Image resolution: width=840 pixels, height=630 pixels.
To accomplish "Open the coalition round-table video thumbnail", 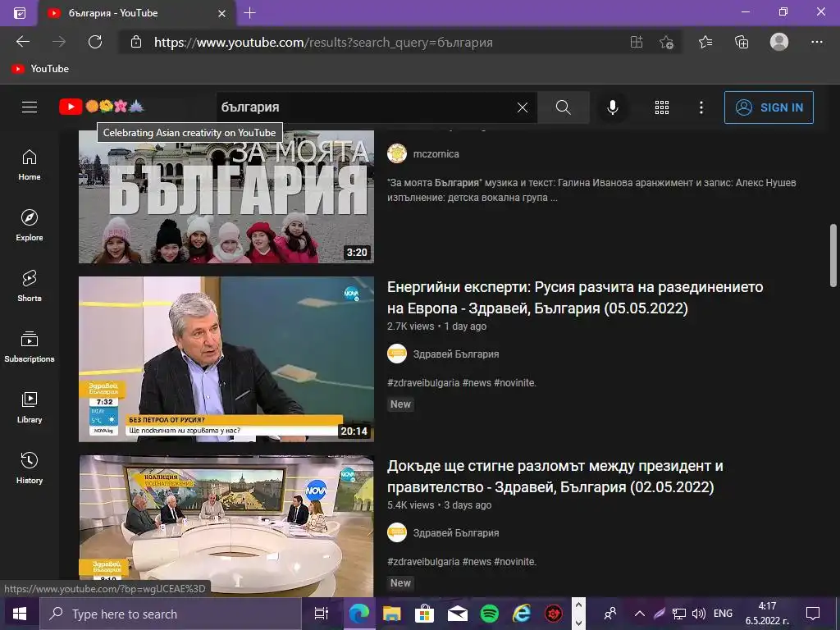I will [226, 526].
